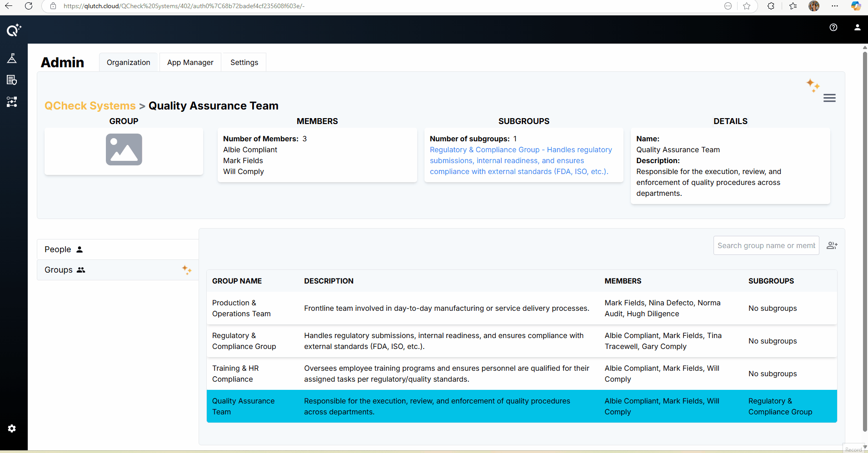Open browser settings and more menu

pyautogui.click(x=834, y=6)
